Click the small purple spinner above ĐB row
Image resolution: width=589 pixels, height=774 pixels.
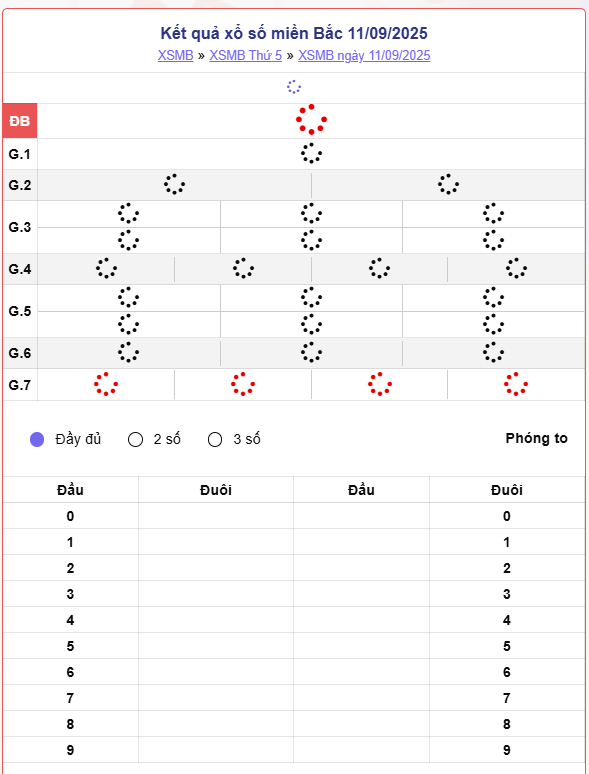(294, 87)
